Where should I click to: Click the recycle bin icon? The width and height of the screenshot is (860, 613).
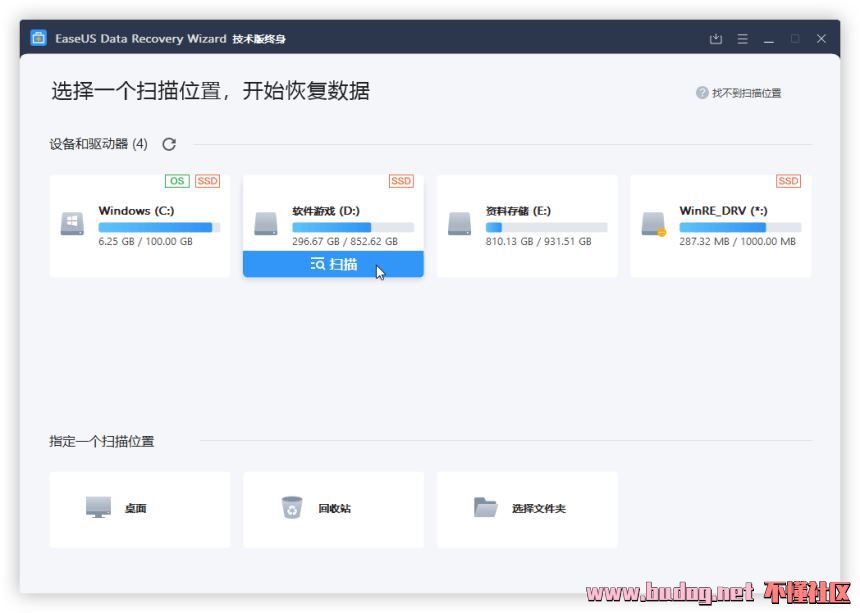click(x=291, y=508)
